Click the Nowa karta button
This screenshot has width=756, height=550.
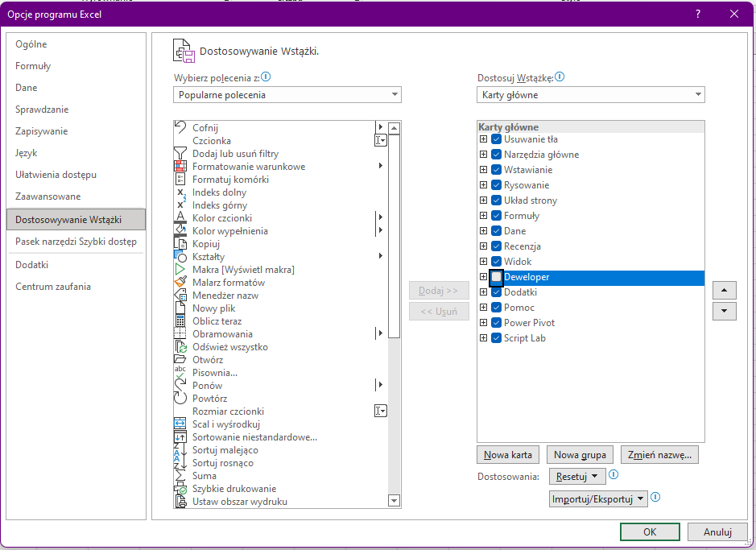click(508, 455)
